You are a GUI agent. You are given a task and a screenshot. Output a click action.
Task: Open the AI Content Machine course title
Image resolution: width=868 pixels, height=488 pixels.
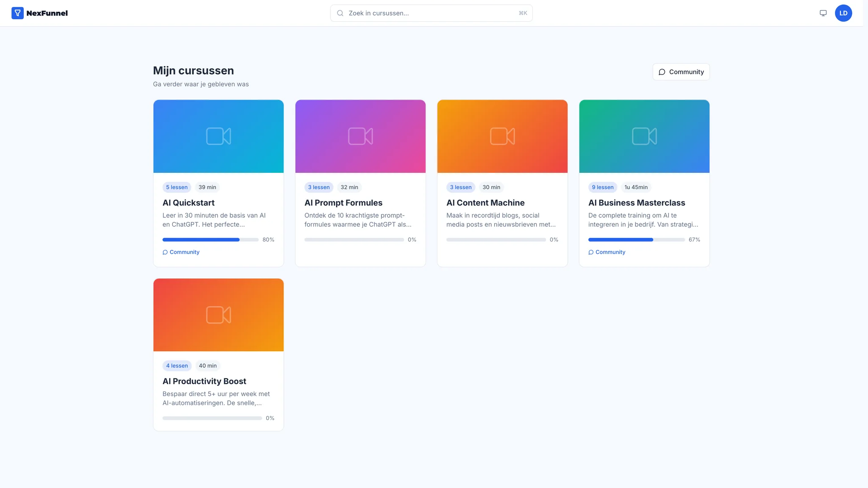[x=485, y=203]
